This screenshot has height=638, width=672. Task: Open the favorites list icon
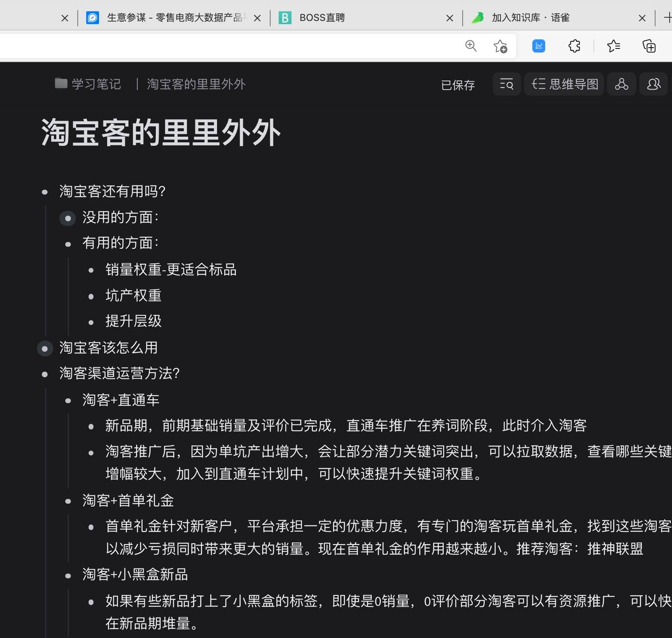[x=613, y=46]
